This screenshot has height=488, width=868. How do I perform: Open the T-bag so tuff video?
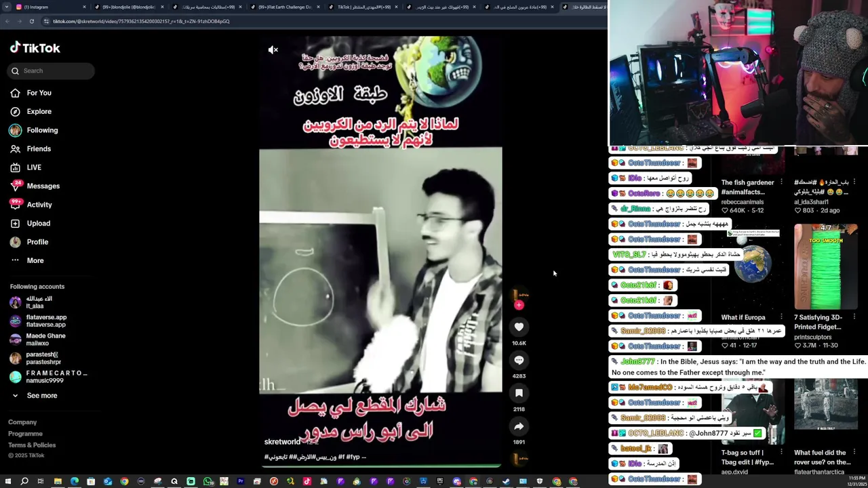point(753,412)
